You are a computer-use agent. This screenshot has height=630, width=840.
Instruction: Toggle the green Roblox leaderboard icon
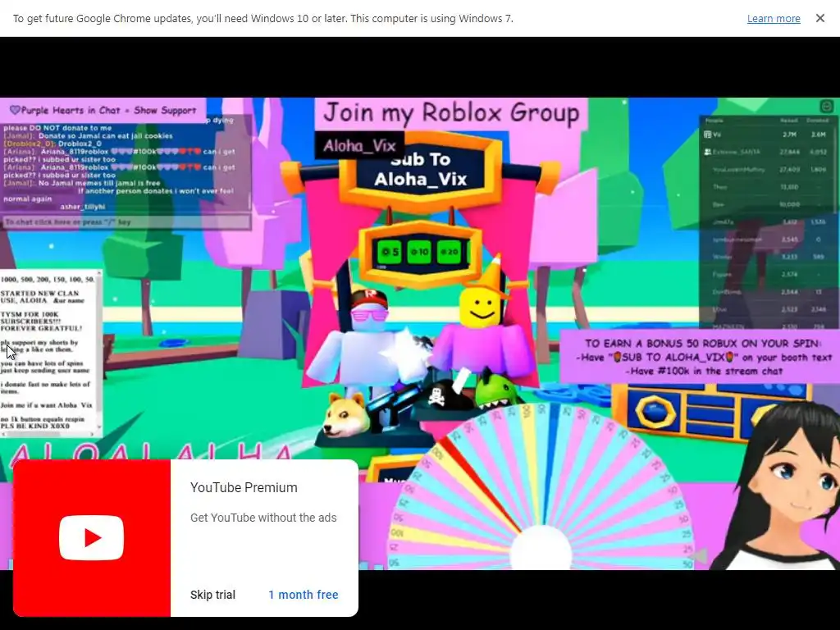click(827, 106)
